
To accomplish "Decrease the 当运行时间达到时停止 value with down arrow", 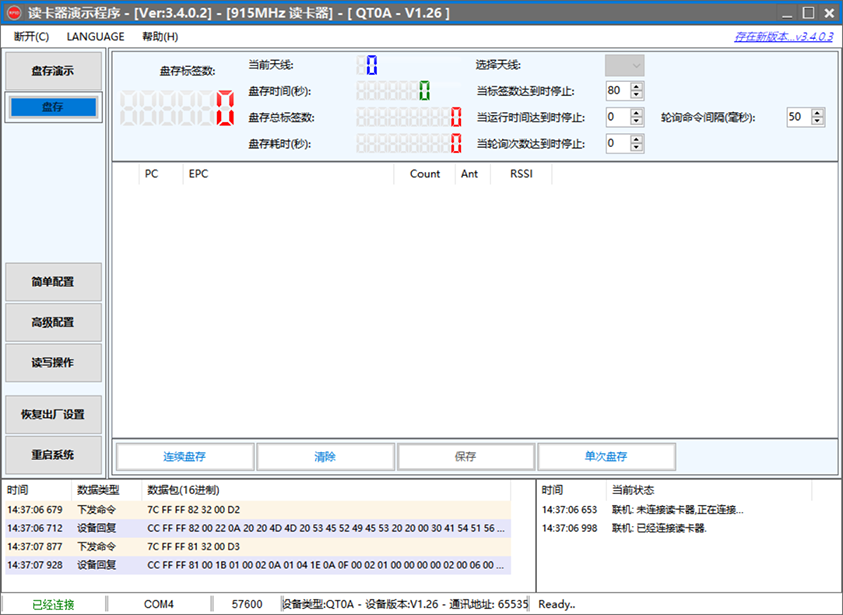I will 638,122.
